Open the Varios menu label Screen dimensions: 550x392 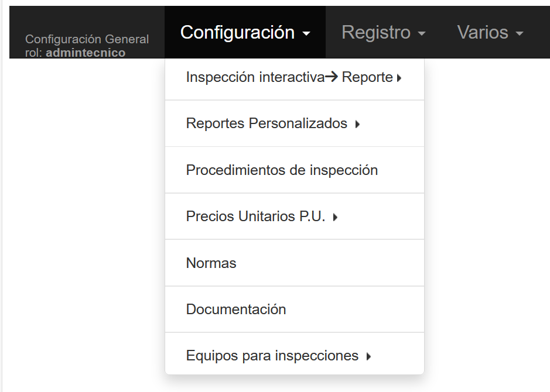pos(483,32)
